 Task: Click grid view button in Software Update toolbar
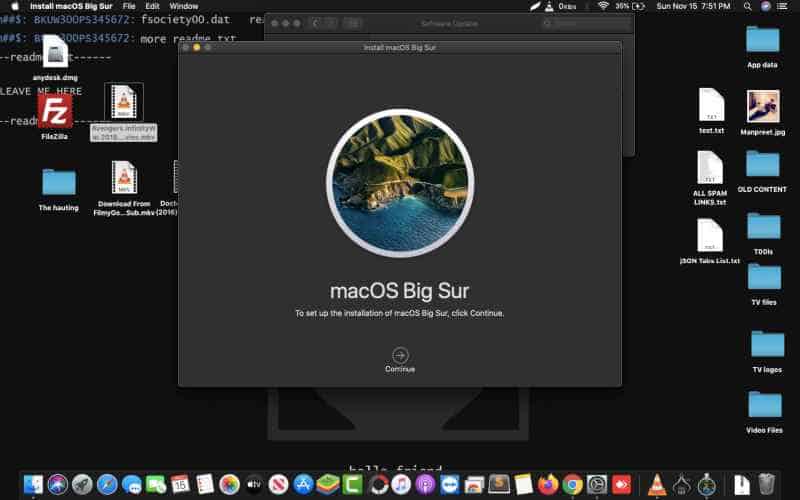[x=353, y=23]
